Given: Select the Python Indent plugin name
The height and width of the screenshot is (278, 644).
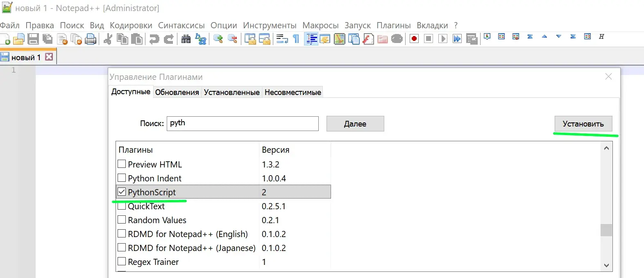Looking at the screenshot, I should pyautogui.click(x=154, y=179).
